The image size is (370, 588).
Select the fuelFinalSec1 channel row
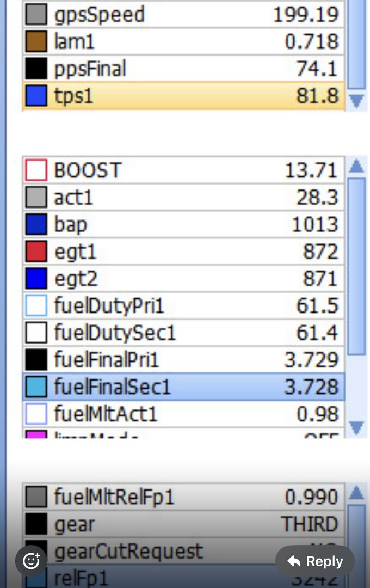point(184,386)
